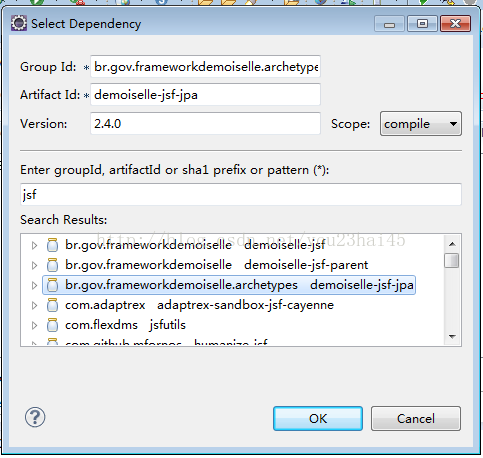The image size is (483, 458).
Task: Expand the com.flexdms jsfutils row
Action: click(34, 325)
